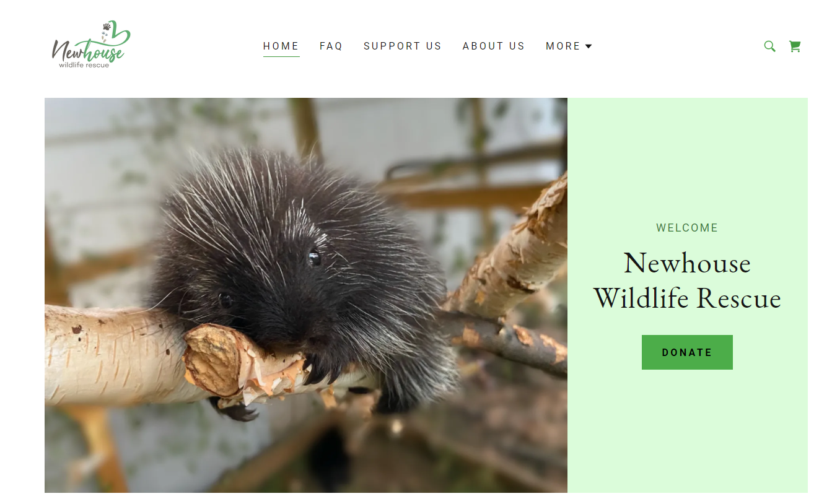Expand the MORE menu
The height and width of the screenshot is (504, 832).
coord(569,46)
